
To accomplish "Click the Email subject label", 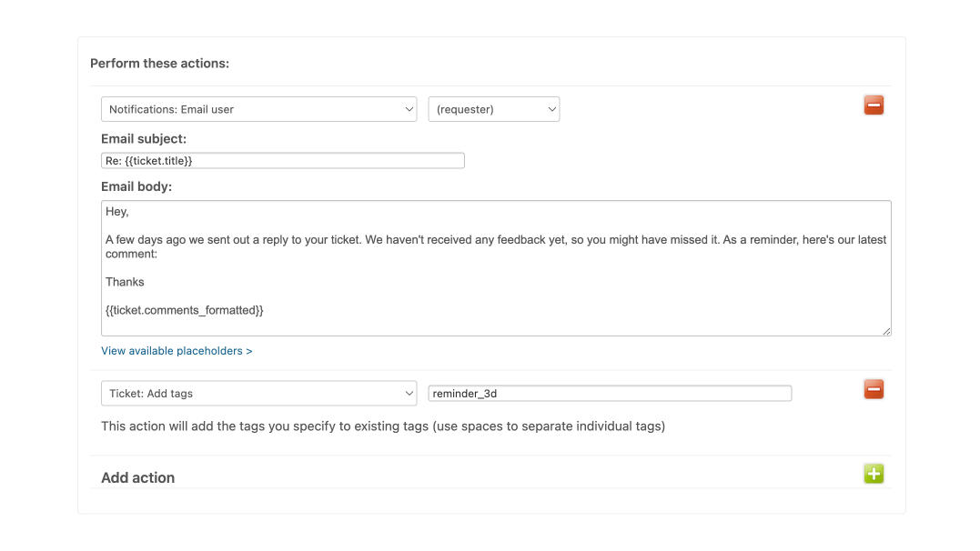I will tap(144, 139).
